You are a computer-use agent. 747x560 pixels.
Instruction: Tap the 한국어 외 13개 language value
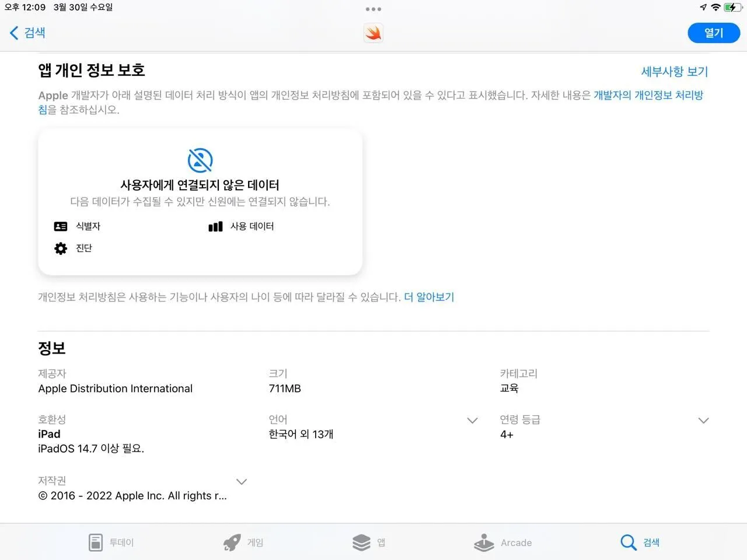pos(301,434)
